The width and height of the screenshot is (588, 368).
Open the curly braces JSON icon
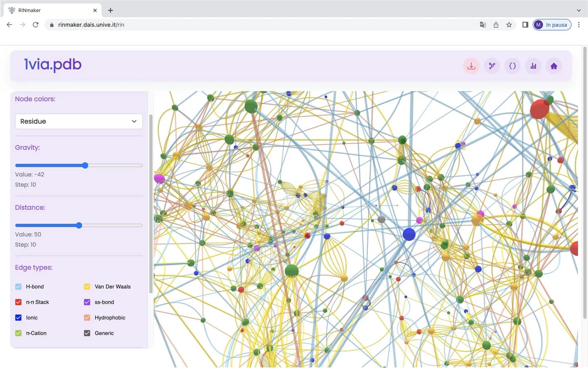point(512,66)
